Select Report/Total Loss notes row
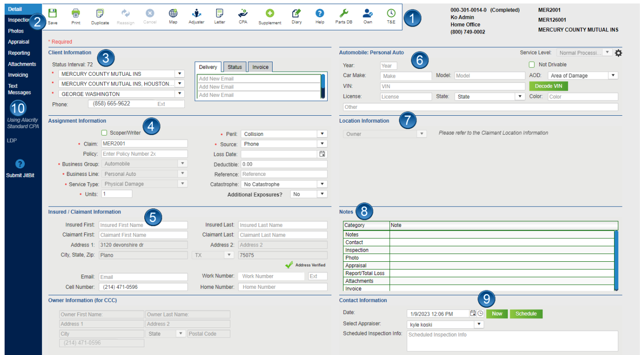The height and width of the screenshot is (355, 644). [479, 273]
